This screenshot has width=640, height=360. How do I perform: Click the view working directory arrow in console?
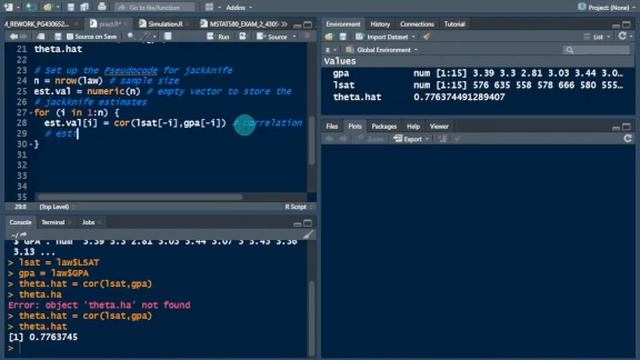[23, 235]
